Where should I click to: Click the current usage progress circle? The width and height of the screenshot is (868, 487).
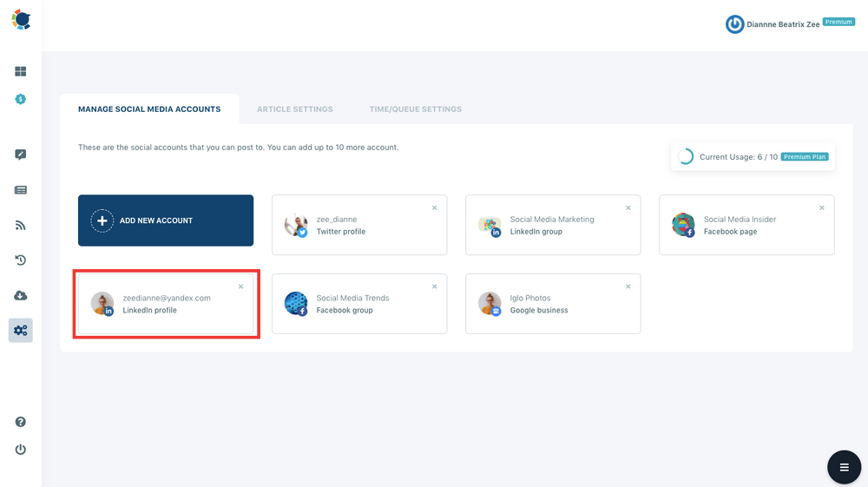point(686,156)
